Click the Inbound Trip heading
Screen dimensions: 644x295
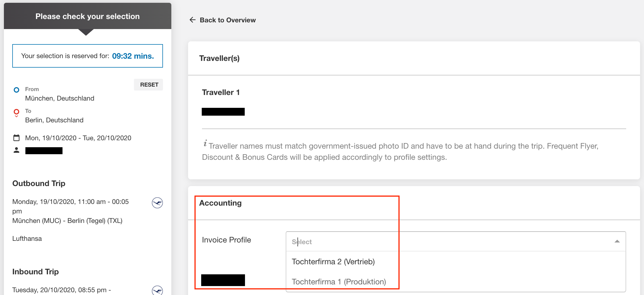tap(35, 272)
